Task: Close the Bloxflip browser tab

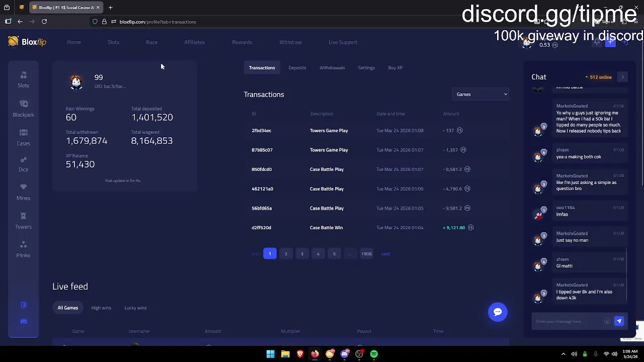Action: click(x=98, y=8)
